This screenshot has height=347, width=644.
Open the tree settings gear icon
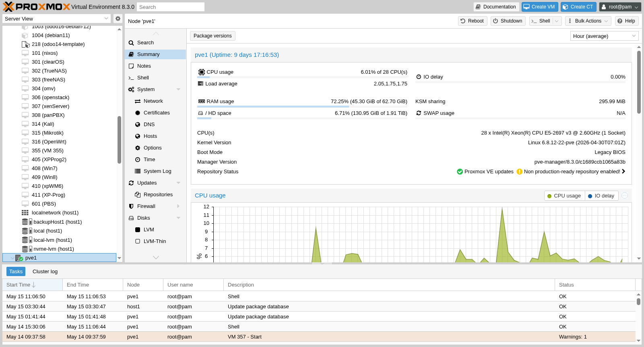coord(118,19)
